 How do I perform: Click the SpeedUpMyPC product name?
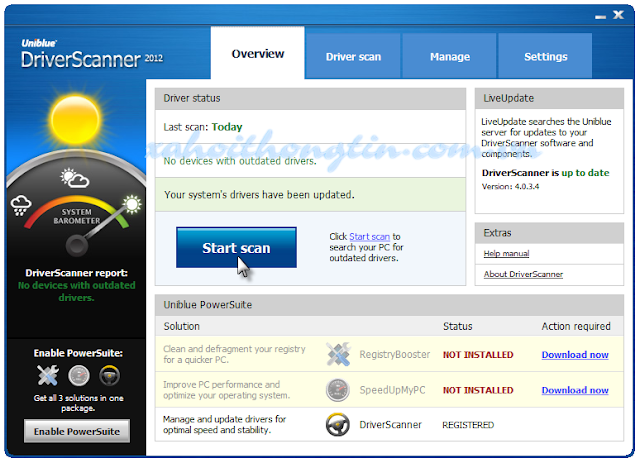pyautogui.click(x=392, y=390)
